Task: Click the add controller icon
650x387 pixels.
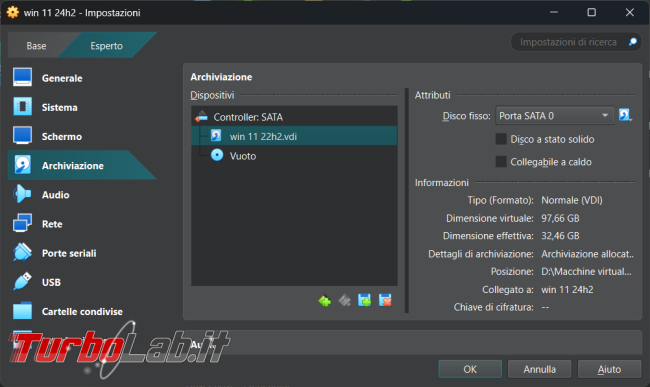Action: [325, 300]
